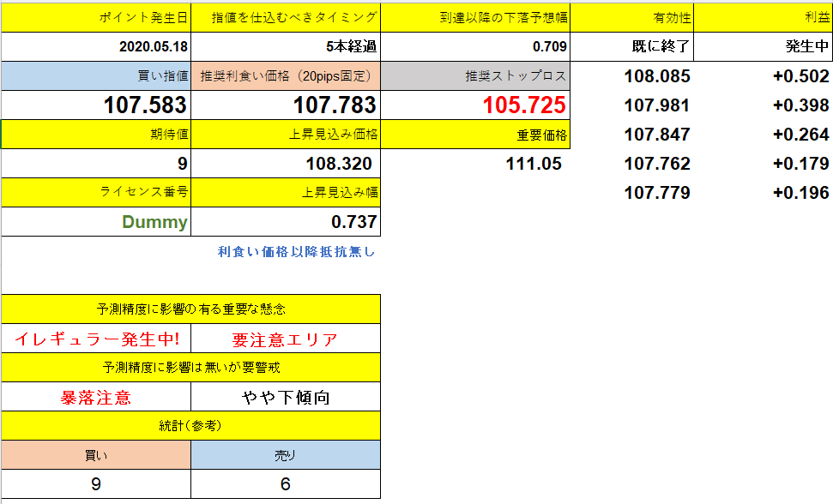
Task: Click the 要注意エリア alert cell
Action: pos(283,339)
